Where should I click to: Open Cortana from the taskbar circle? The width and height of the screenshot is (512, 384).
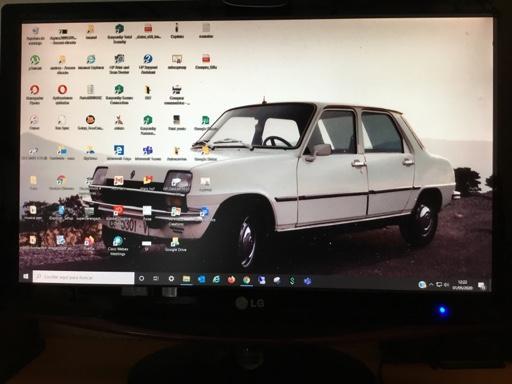point(141,278)
